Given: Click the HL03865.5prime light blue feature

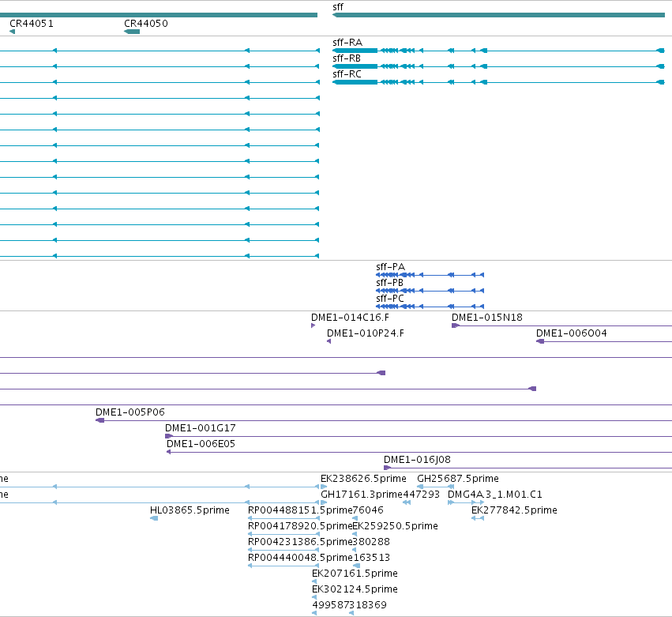Looking at the screenshot, I should tap(154, 519).
